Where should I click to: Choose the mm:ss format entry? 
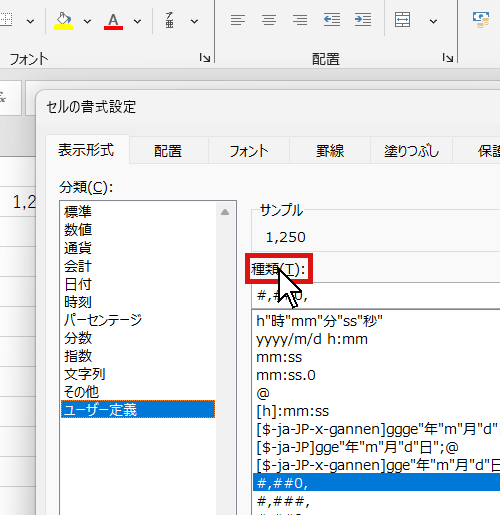pyautogui.click(x=377, y=357)
